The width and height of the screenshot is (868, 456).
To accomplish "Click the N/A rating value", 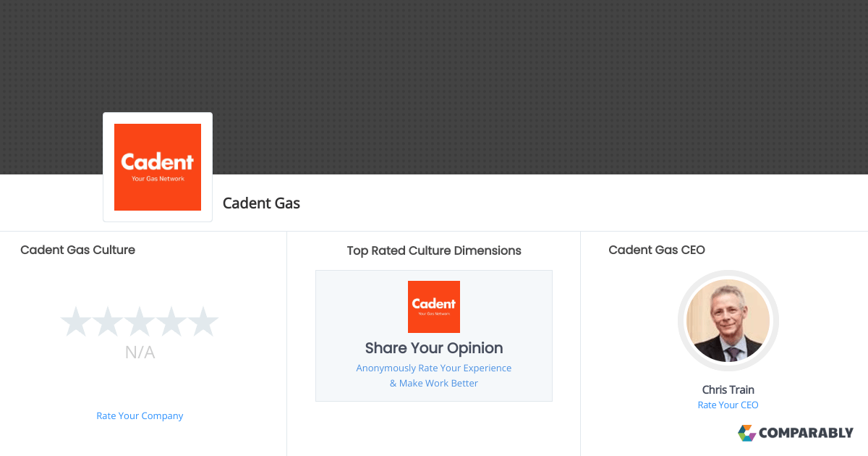I will tap(140, 352).
